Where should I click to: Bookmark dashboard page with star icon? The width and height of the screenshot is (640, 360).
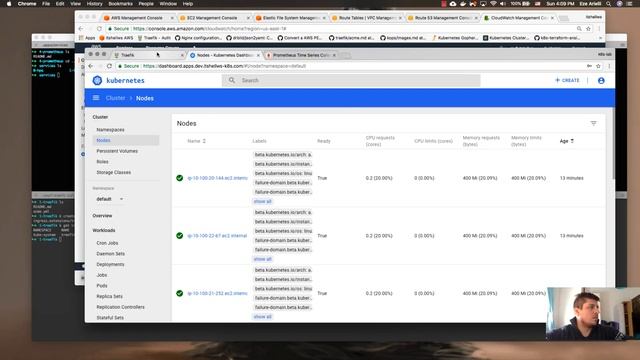598,66
